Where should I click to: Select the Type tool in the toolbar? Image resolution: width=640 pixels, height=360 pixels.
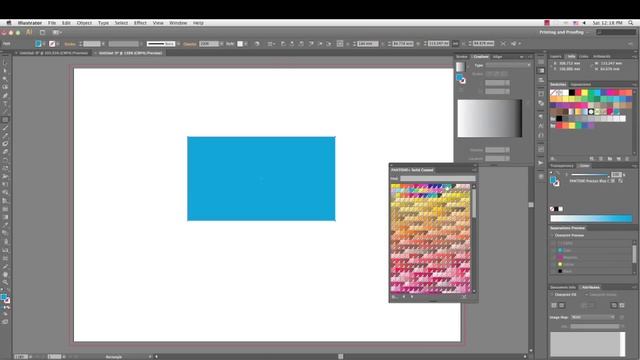point(5,104)
